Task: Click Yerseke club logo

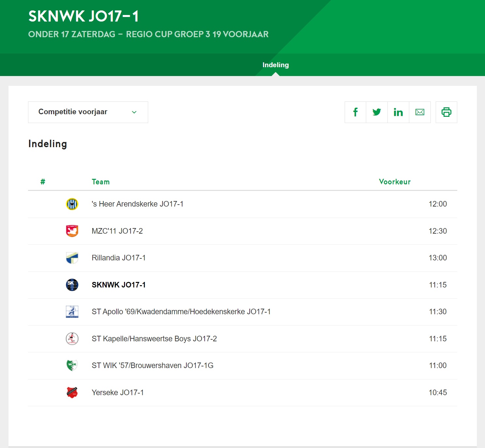Action: [x=72, y=393]
